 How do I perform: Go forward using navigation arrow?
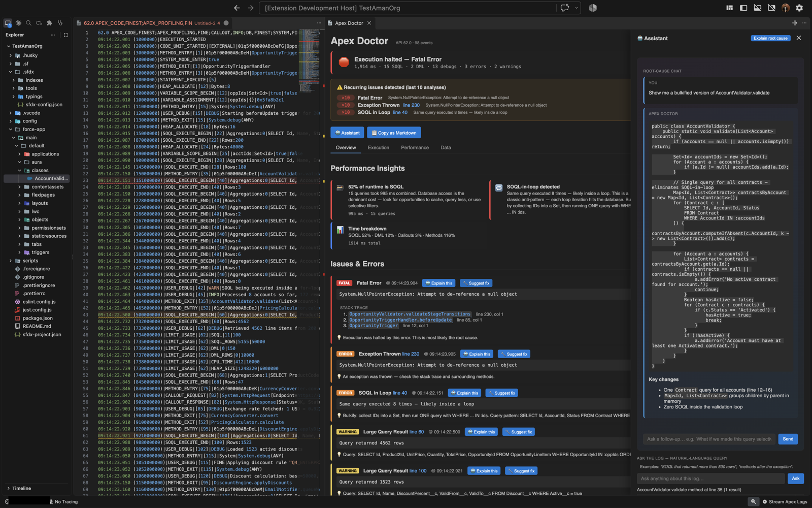pyautogui.click(x=250, y=8)
